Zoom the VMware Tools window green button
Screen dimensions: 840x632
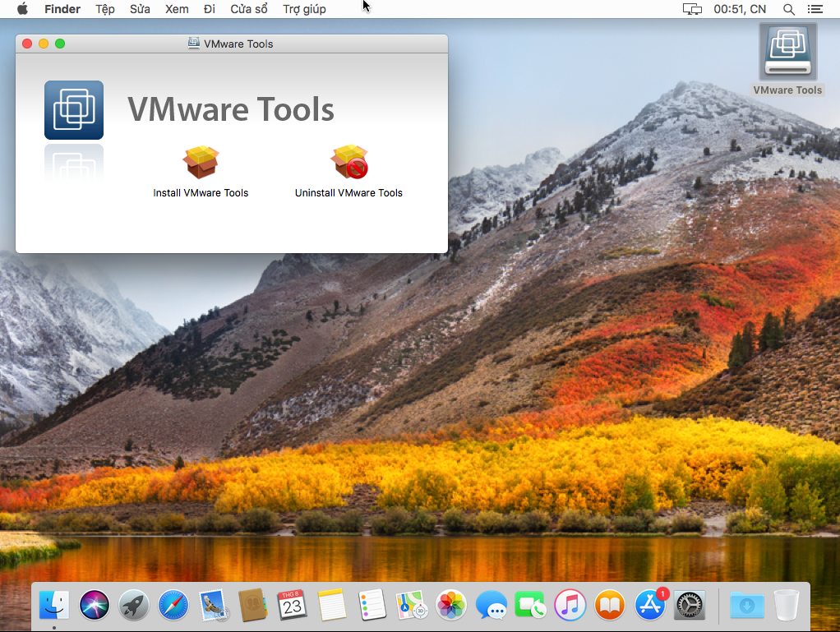pyautogui.click(x=60, y=44)
